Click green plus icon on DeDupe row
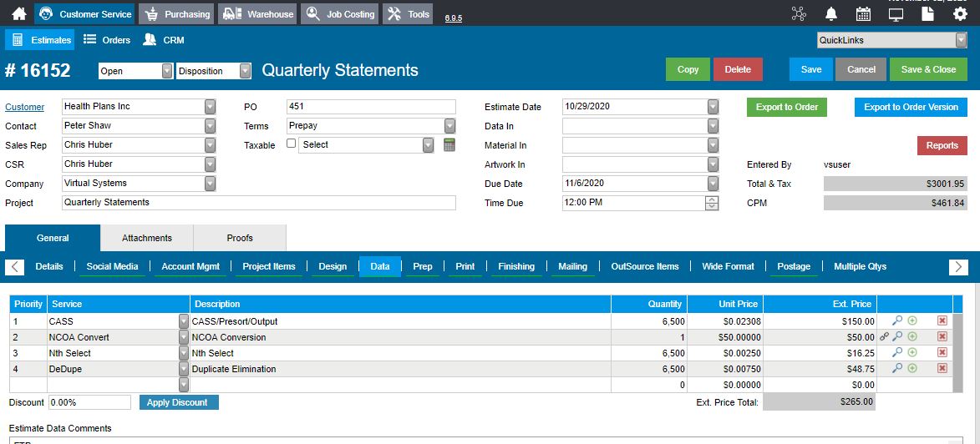The height and width of the screenshot is (444, 980). [912, 368]
